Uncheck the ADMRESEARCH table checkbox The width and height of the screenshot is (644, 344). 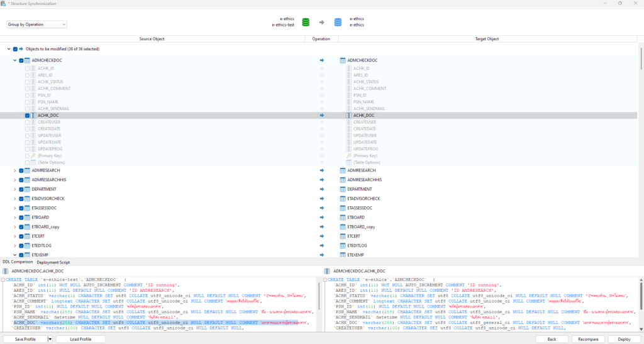point(21,170)
